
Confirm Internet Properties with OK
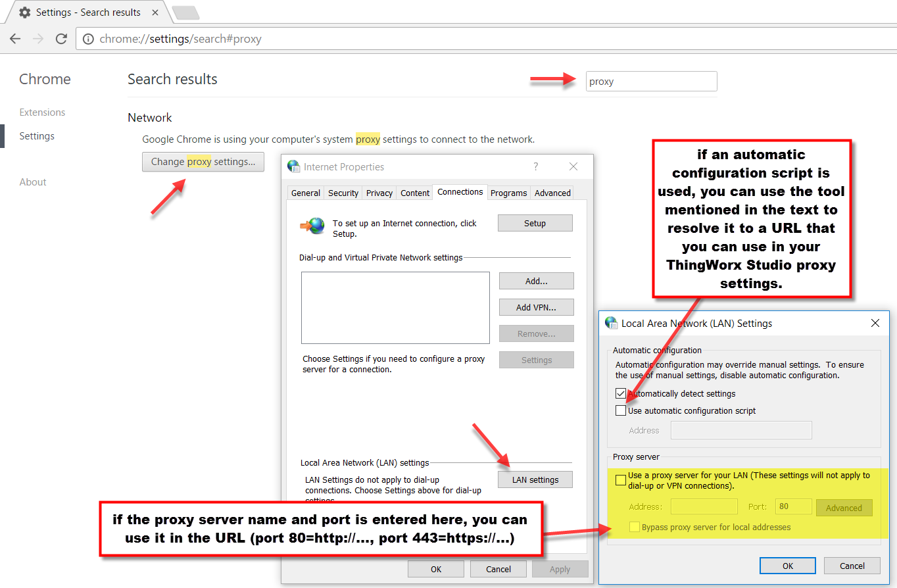[x=436, y=569]
